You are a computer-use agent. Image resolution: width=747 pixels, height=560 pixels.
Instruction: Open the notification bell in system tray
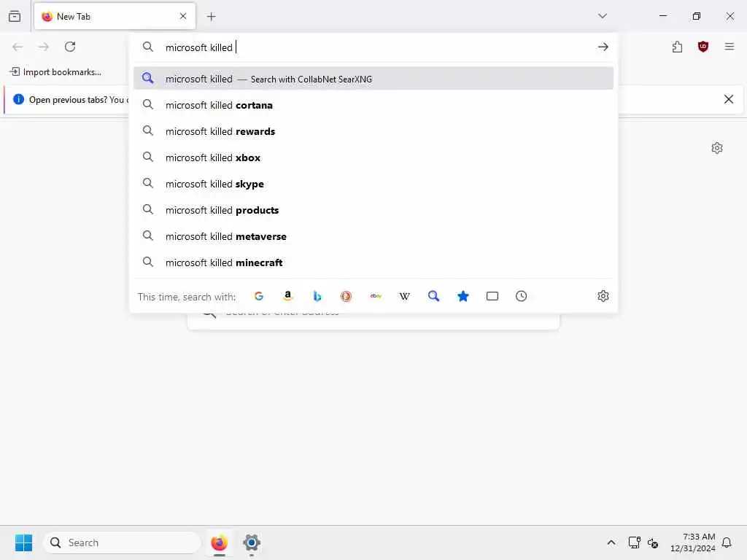coord(727,542)
